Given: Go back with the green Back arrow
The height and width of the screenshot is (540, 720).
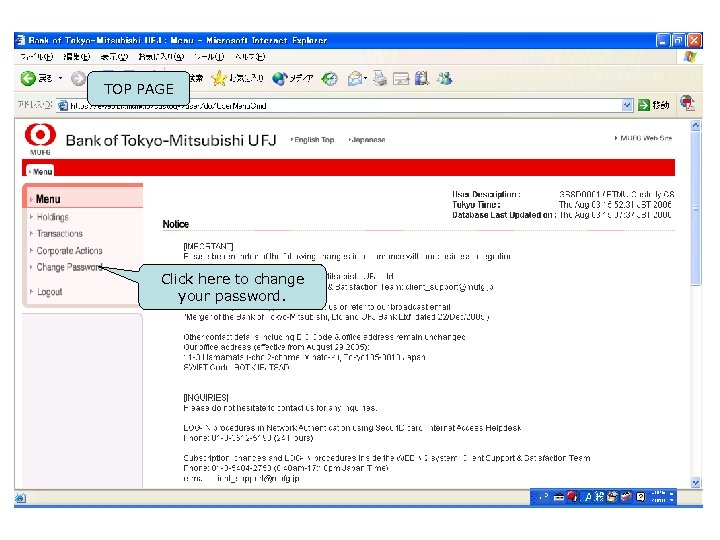Looking at the screenshot, I should pyautogui.click(x=28, y=79).
